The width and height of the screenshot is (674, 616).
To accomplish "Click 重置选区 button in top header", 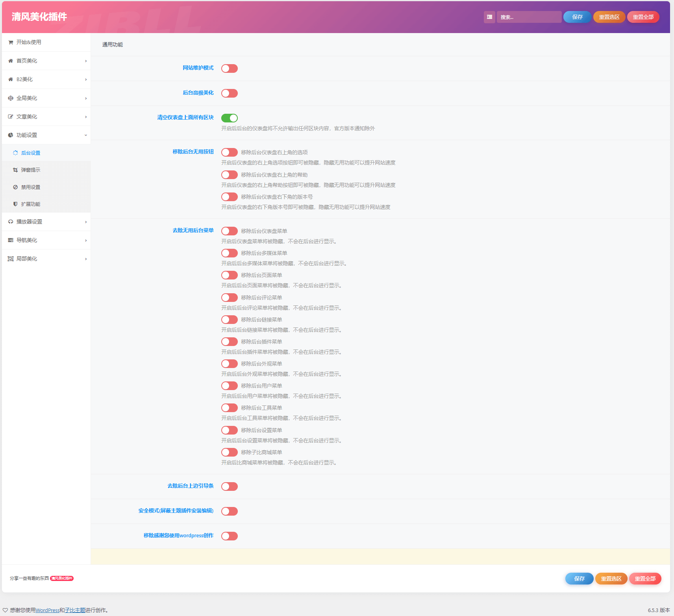I will tap(609, 17).
